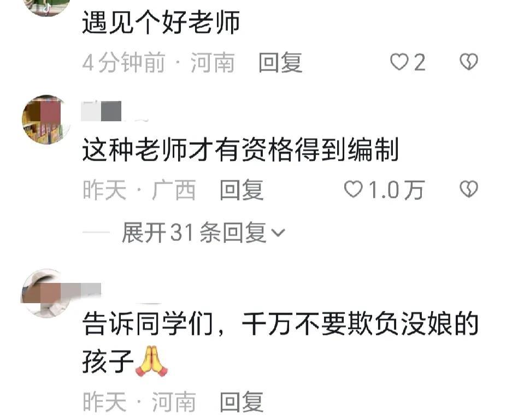Image resolution: width=506 pixels, height=420 pixels.
Task: Open the first commenter's avatar at top
Action: point(46,7)
